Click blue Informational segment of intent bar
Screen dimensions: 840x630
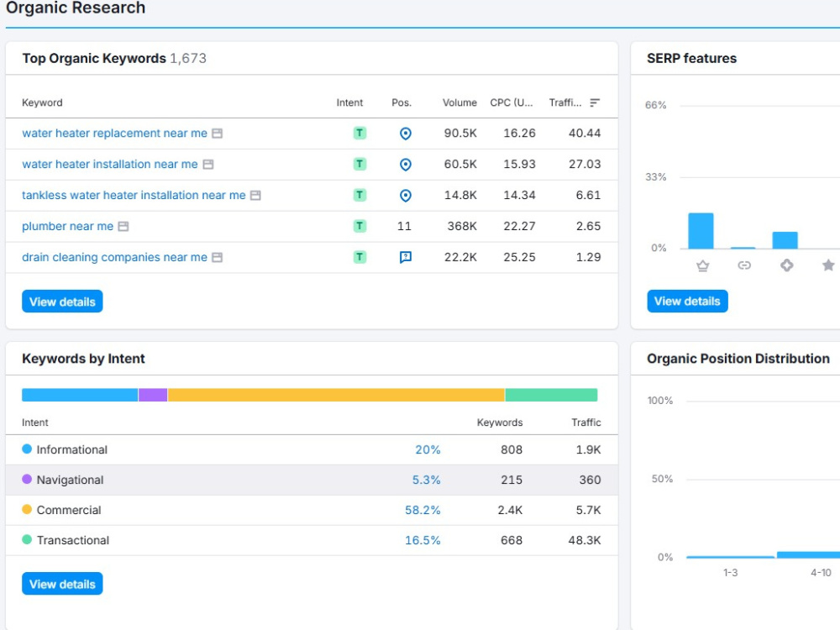(x=80, y=395)
